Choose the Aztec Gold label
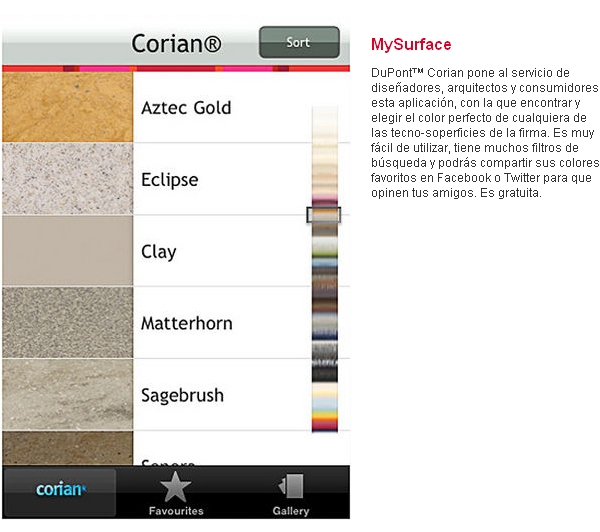 tap(186, 108)
